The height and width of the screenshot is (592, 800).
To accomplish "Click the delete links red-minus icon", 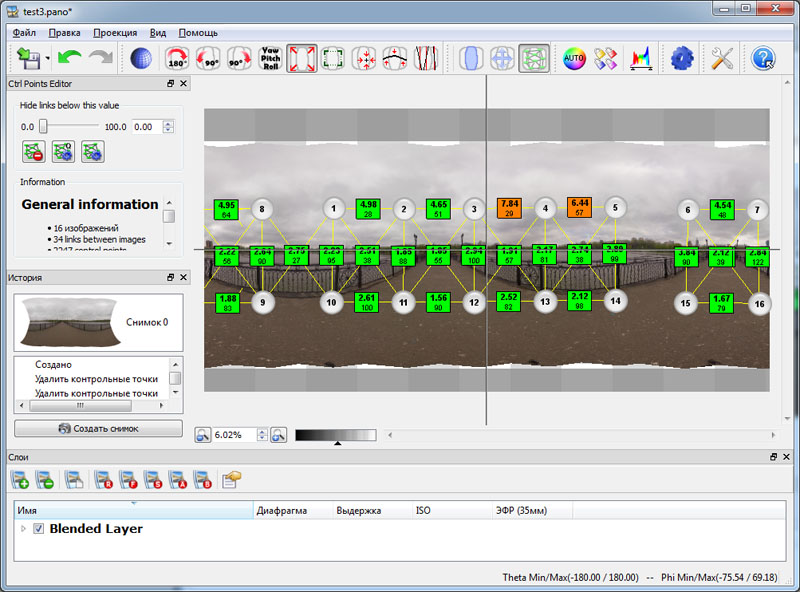I will point(34,152).
